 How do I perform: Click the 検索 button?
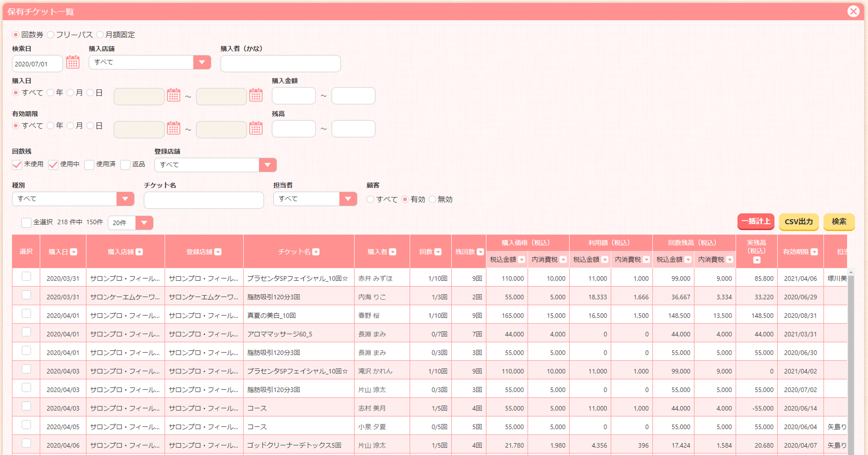839,222
